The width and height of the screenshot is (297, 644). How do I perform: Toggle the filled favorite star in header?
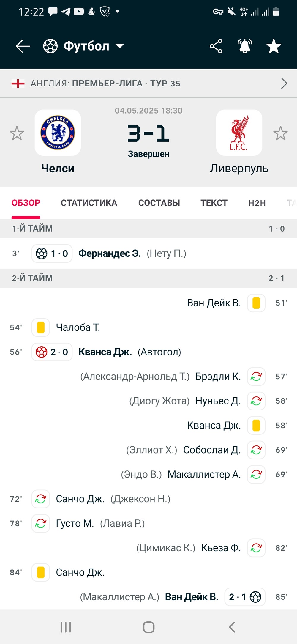274,46
